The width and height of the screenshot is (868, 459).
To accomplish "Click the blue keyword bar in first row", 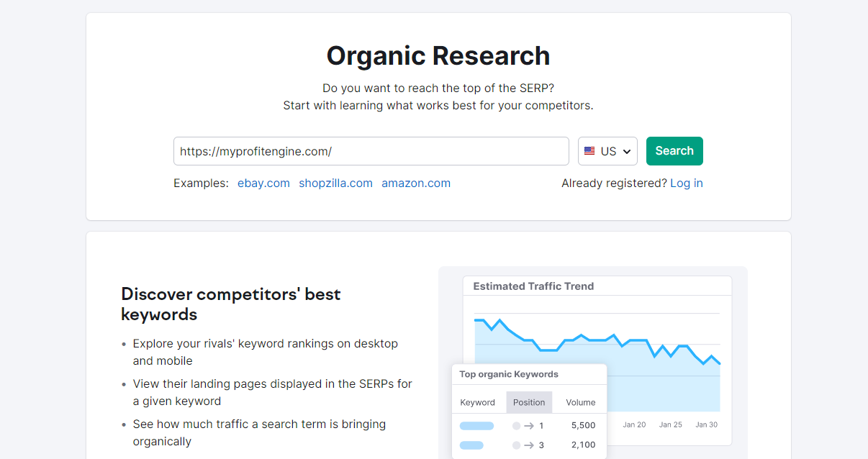I will (x=476, y=425).
